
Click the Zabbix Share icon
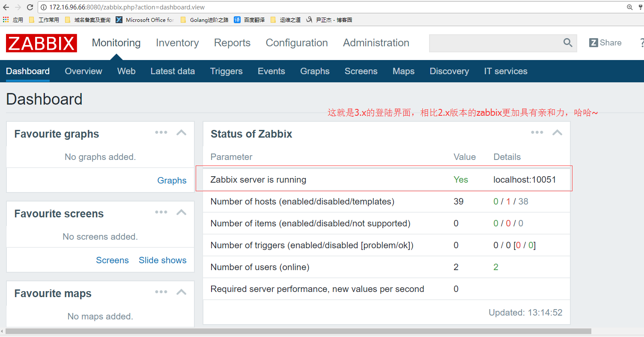[x=593, y=43]
